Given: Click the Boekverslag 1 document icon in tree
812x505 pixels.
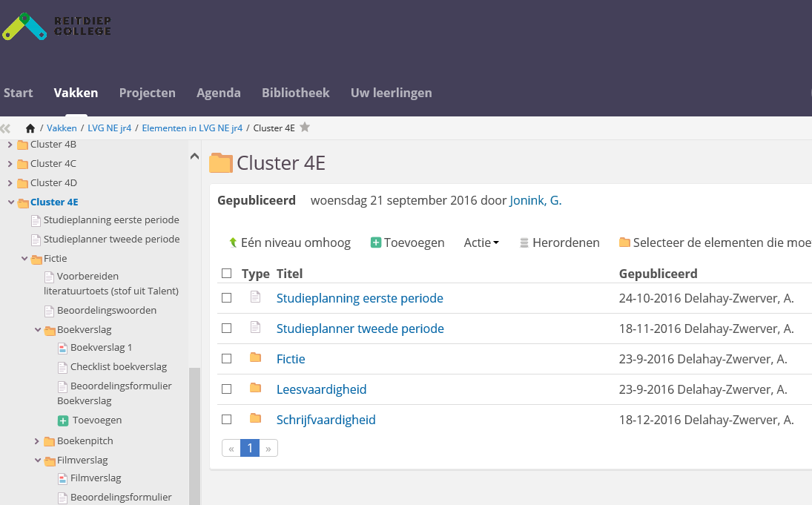Looking at the screenshot, I should point(63,348).
